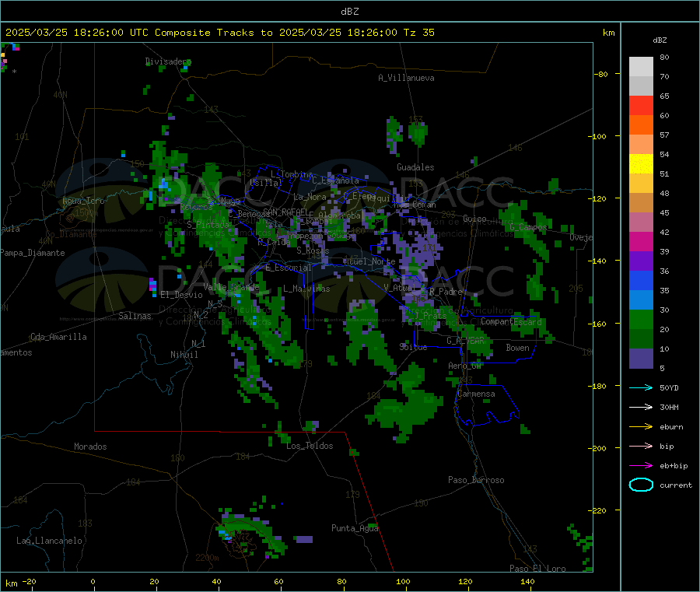Image resolution: width=700 pixels, height=592 pixels.
Task: Click the yellow eburn arrow symbol
Action: [x=641, y=427]
